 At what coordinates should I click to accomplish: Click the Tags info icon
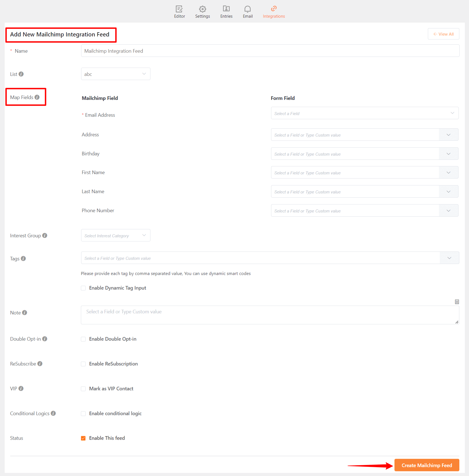[23, 258]
